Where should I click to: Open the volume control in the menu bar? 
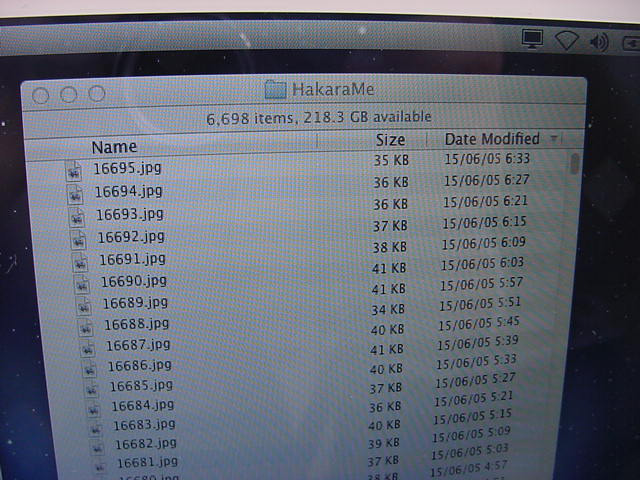pos(599,42)
